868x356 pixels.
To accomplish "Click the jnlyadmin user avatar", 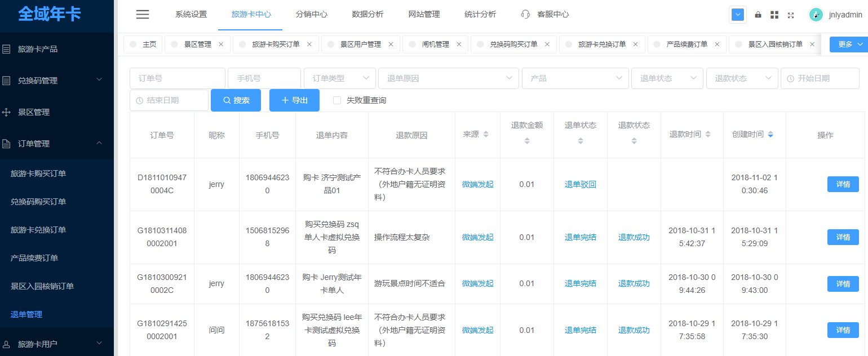I will point(816,15).
